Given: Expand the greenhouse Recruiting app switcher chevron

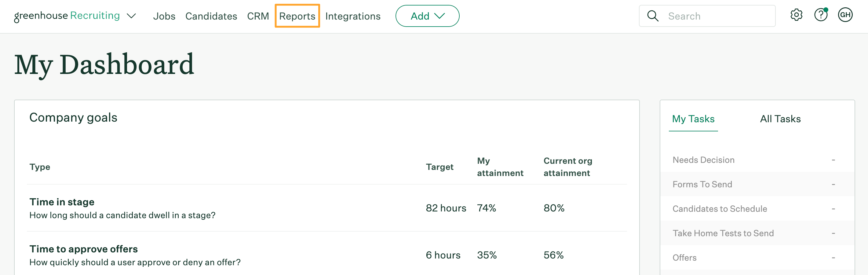Looking at the screenshot, I should click(x=132, y=16).
